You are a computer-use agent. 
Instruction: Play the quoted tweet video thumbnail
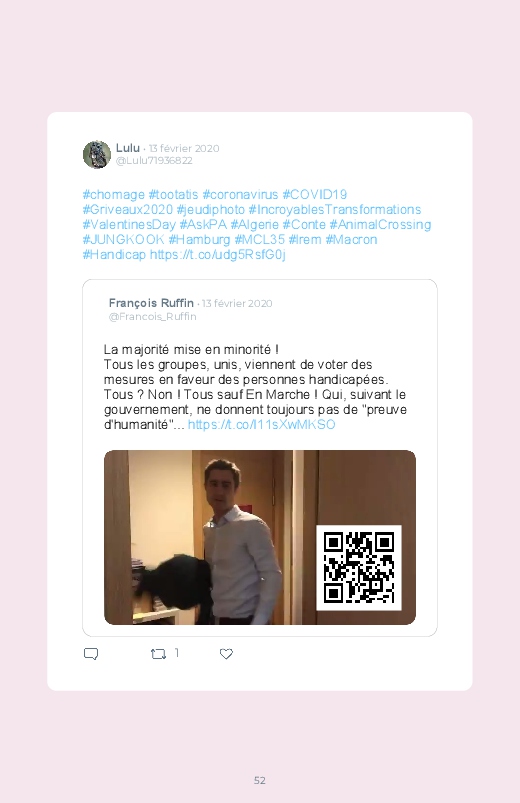[260, 537]
